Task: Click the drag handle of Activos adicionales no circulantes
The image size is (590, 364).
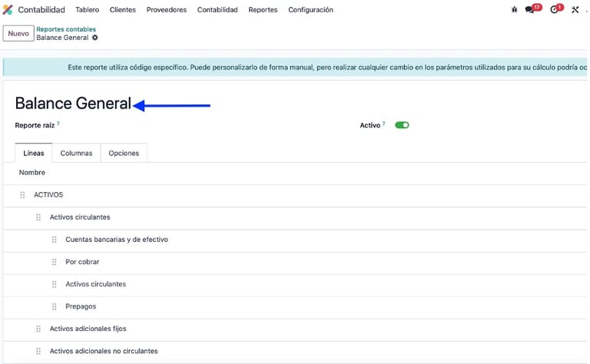Action: pos(38,351)
